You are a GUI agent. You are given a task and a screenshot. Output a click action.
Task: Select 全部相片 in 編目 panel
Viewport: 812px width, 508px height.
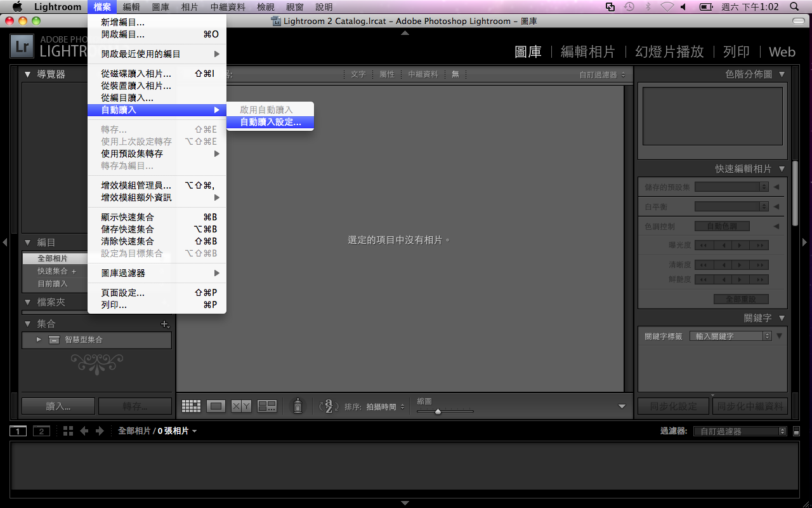point(55,258)
